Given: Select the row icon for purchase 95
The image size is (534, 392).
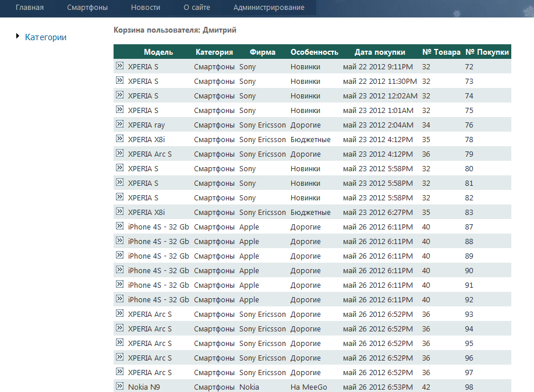Looking at the screenshot, I should tap(119, 342).
